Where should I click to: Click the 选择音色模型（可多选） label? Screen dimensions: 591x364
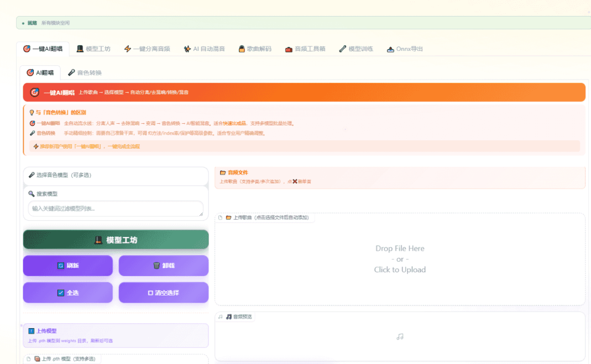(64, 175)
